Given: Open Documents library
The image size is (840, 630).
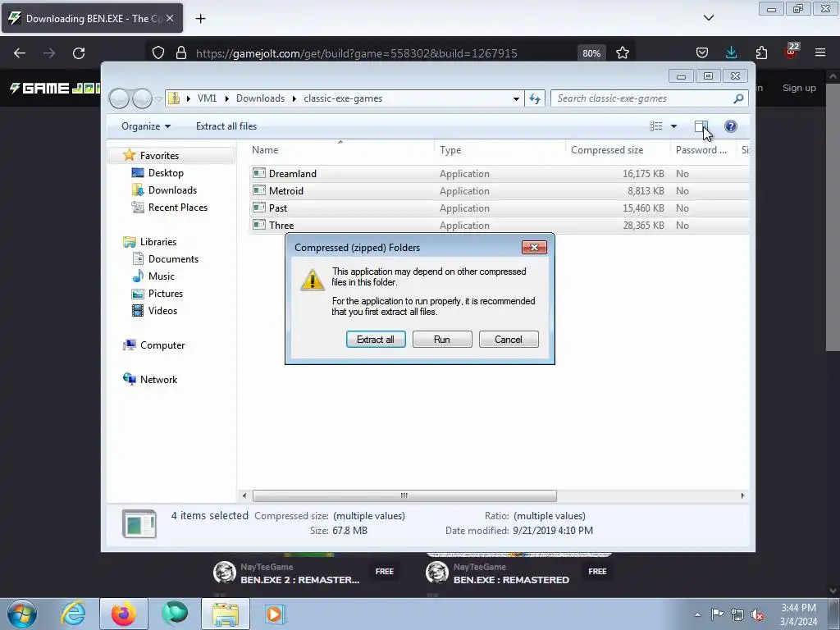Looking at the screenshot, I should point(173,258).
